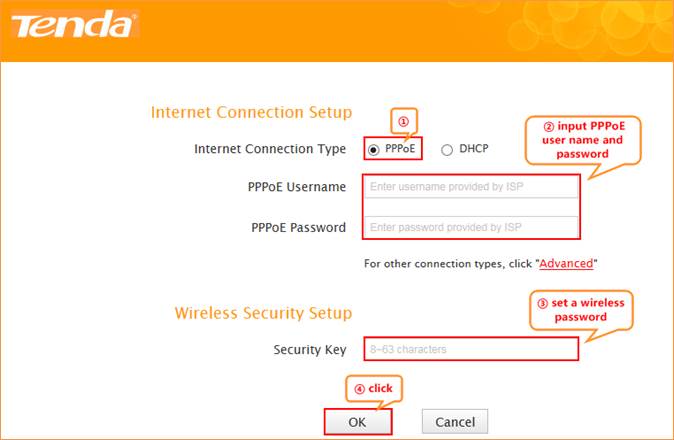
Task: Click the PPPoE Password label
Action: (x=298, y=228)
